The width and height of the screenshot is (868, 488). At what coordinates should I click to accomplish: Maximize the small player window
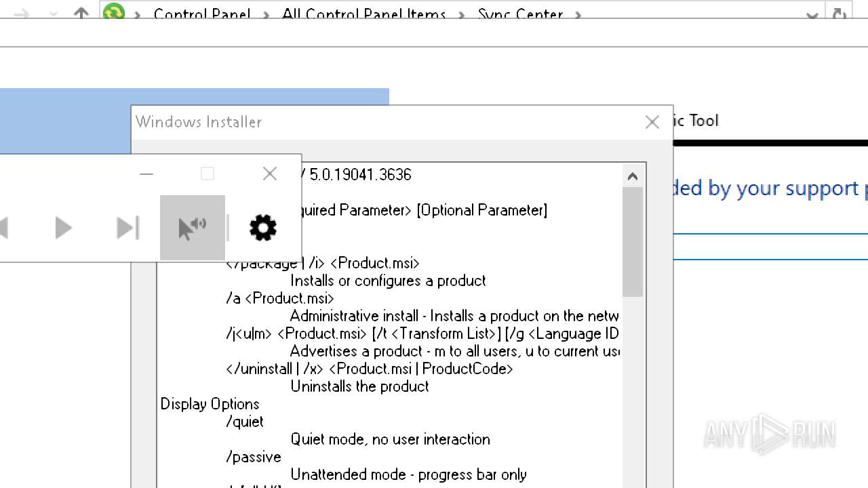pyautogui.click(x=208, y=174)
